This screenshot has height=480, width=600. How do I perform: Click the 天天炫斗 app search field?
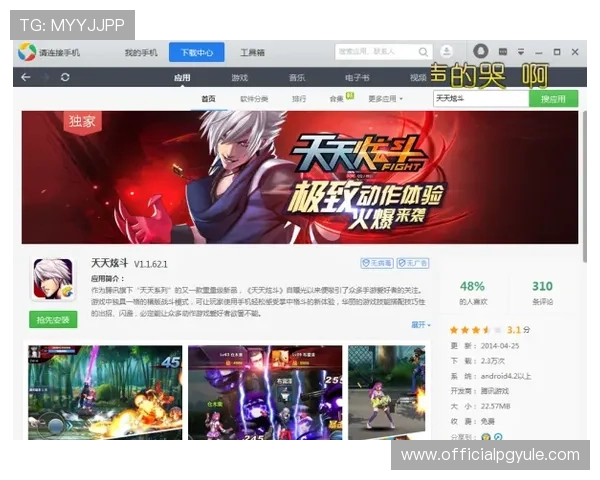481,99
